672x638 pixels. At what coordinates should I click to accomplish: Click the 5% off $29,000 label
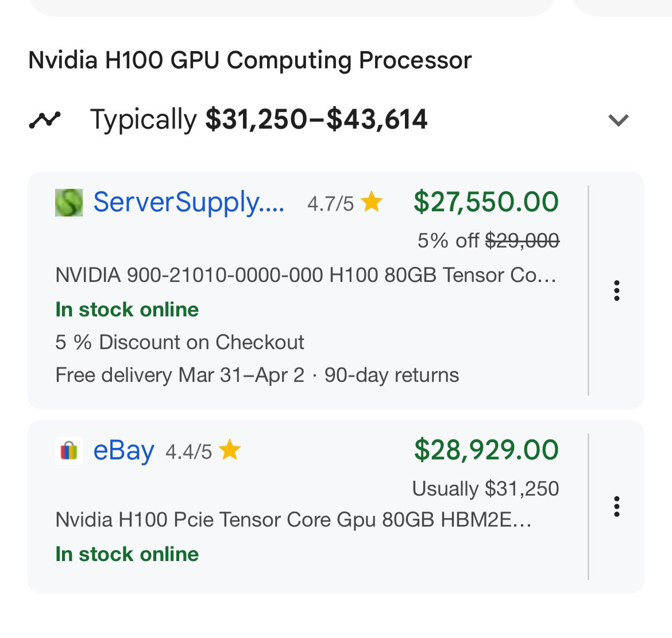pyautogui.click(x=488, y=241)
